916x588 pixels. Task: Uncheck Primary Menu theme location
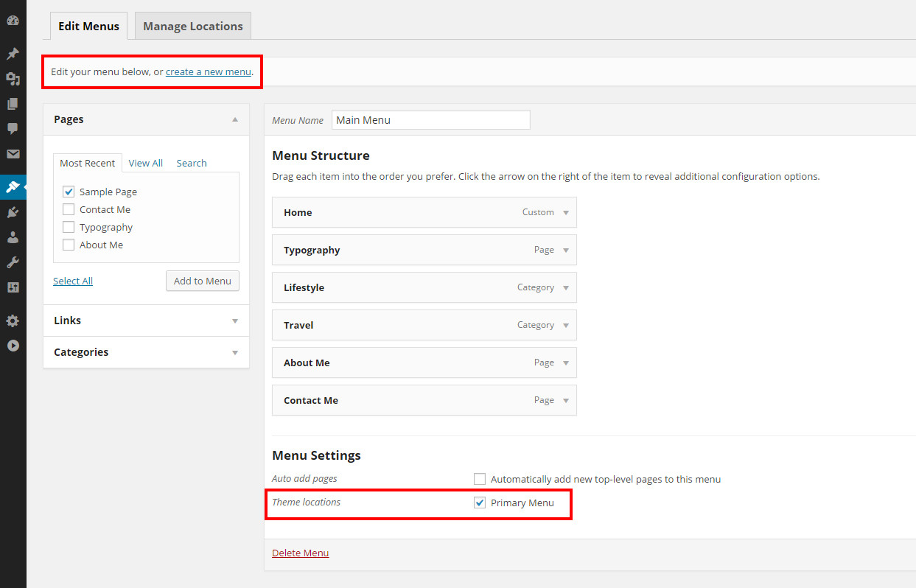point(480,503)
